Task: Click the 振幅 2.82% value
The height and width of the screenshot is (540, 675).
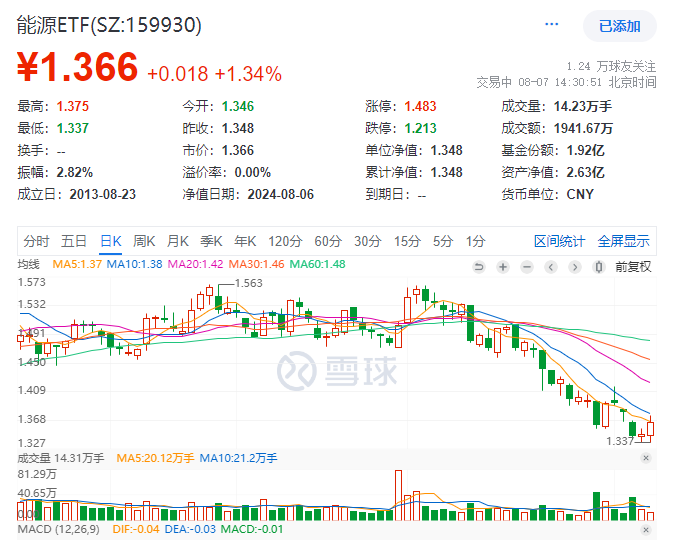Action: click(75, 172)
